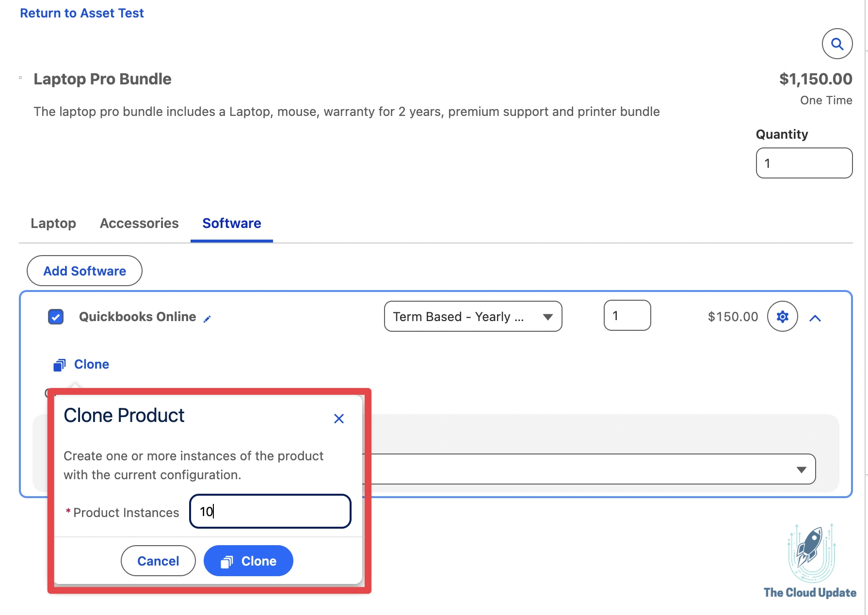Image resolution: width=868 pixels, height=615 pixels.
Task: Cancel the Clone Product dialog
Action: [158, 561]
